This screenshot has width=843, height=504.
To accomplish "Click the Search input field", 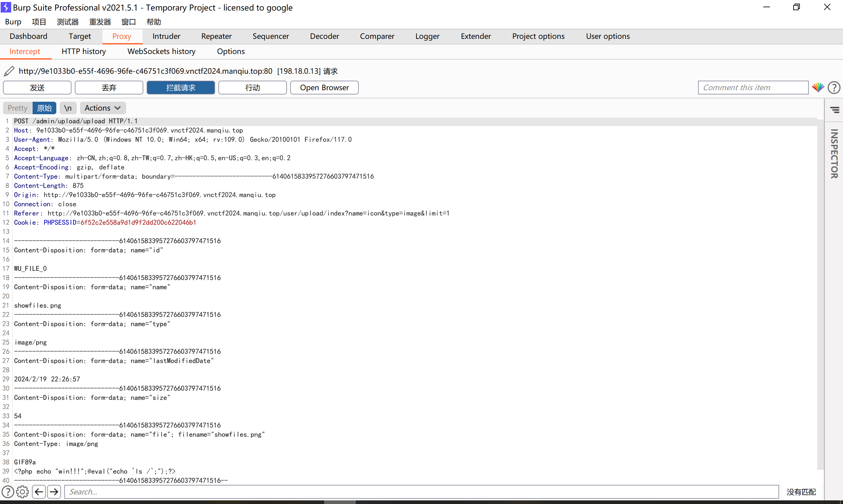I will coord(421,491).
